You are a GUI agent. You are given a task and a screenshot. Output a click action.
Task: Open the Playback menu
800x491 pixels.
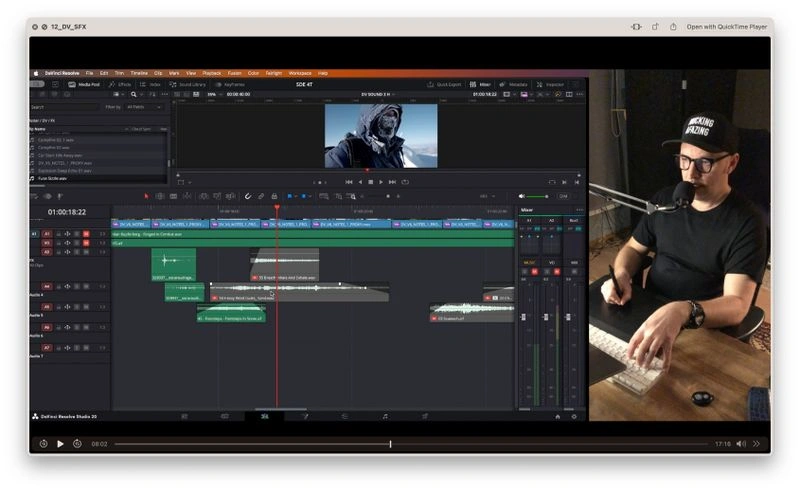point(212,73)
